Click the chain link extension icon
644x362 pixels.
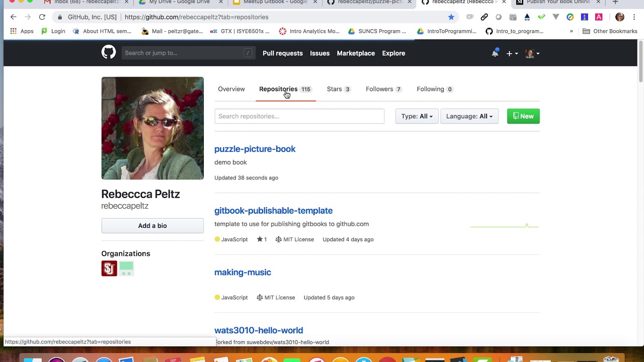484,17
